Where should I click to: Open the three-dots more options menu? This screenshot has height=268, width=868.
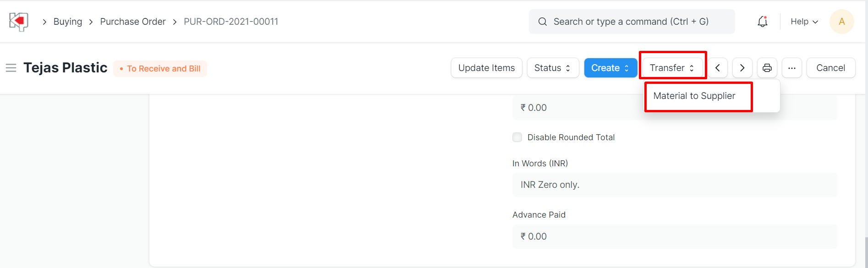791,68
